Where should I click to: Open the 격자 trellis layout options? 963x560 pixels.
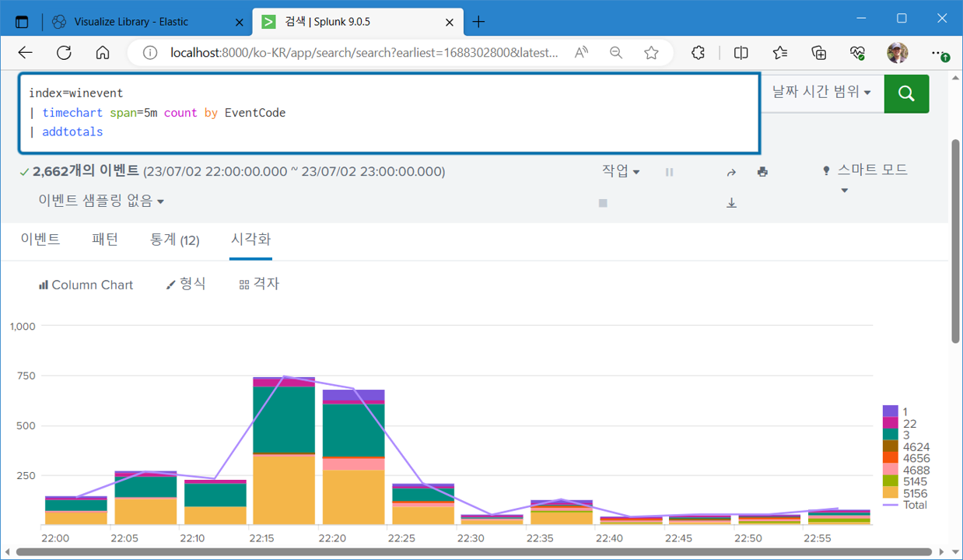[x=259, y=285]
